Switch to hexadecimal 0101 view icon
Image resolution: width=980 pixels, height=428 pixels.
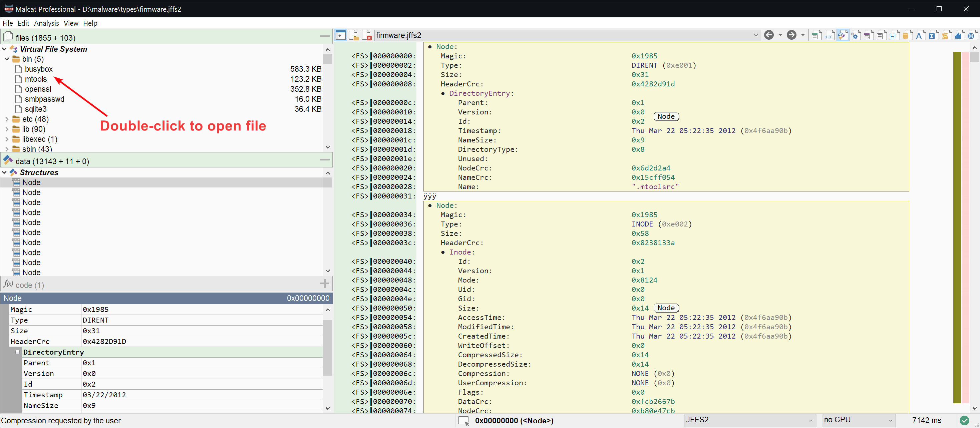click(829, 35)
